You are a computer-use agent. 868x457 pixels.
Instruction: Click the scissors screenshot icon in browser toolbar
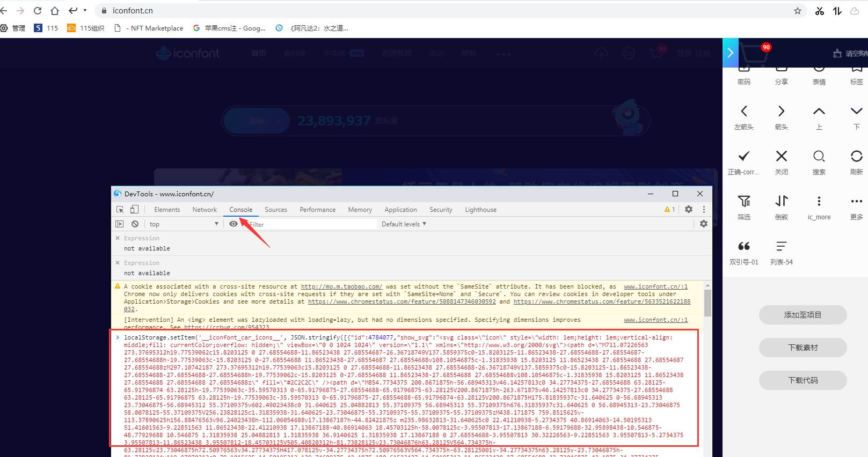tap(819, 11)
